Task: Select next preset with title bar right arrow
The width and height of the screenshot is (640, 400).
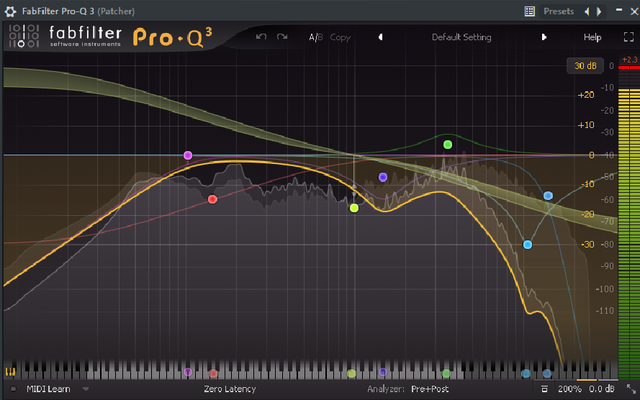Action: pos(599,11)
